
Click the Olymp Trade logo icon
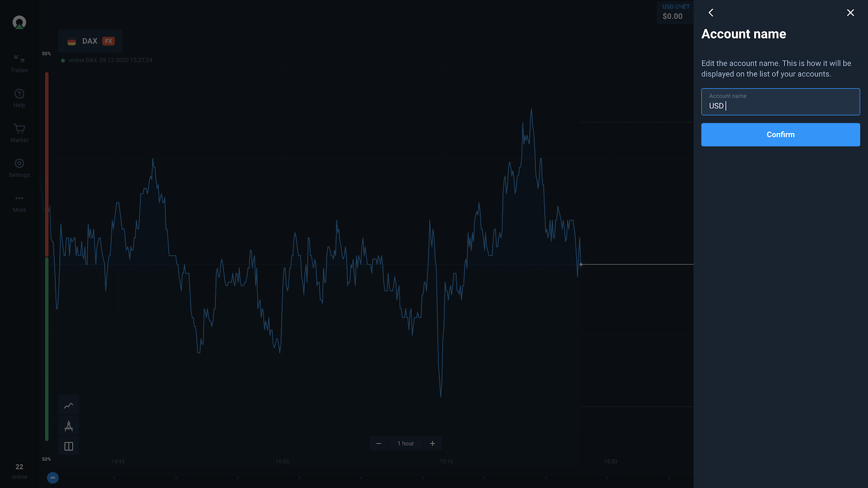(20, 22)
